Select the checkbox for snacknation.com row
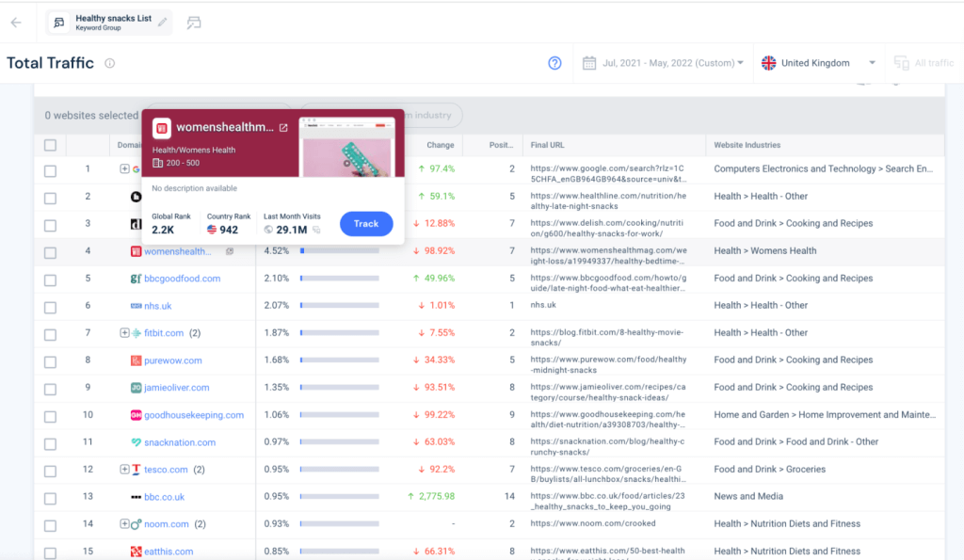Image resolution: width=964 pixels, height=560 pixels. tap(50, 441)
